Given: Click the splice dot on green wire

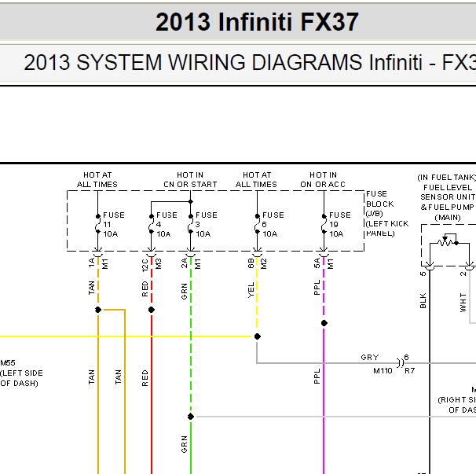Looking at the screenshot, I should (191, 417).
